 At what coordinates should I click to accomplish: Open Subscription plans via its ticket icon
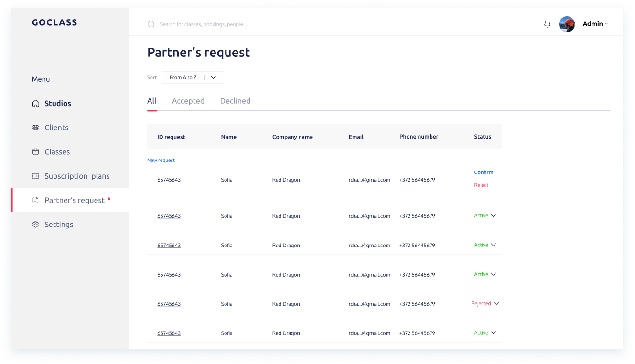[35, 176]
